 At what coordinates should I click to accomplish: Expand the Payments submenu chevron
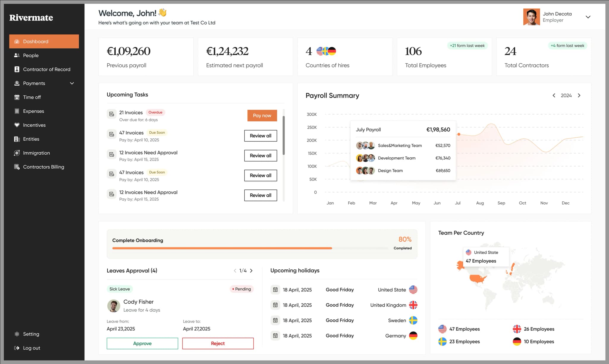pyautogui.click(x=72, y=83)
